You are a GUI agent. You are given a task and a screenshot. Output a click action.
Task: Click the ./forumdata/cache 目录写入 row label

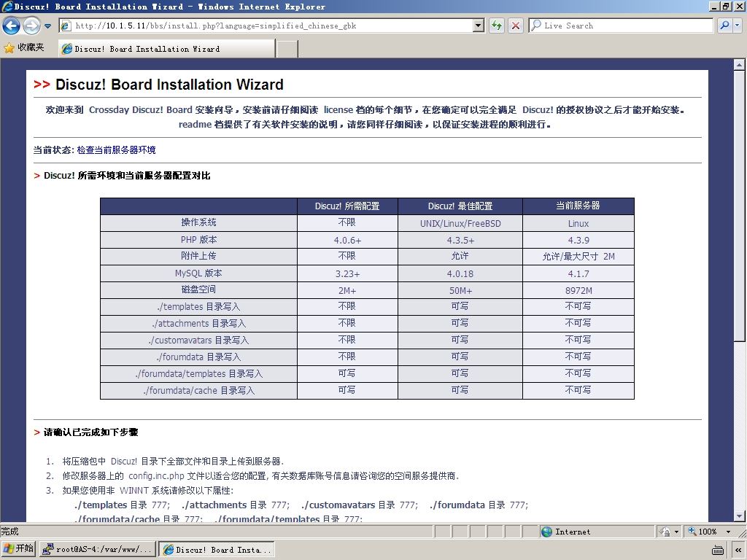click(x=198, y=391)
